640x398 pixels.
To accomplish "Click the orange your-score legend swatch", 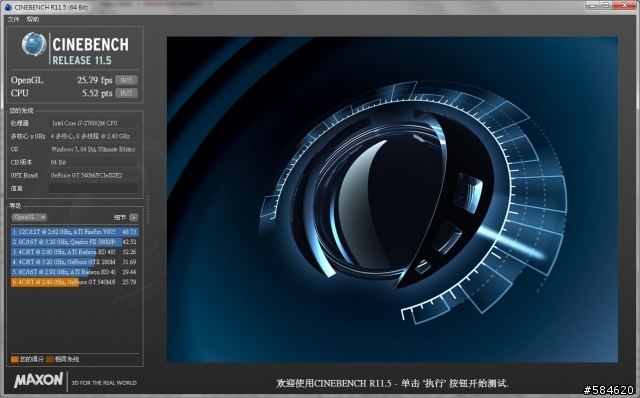I will click(15, 359).
